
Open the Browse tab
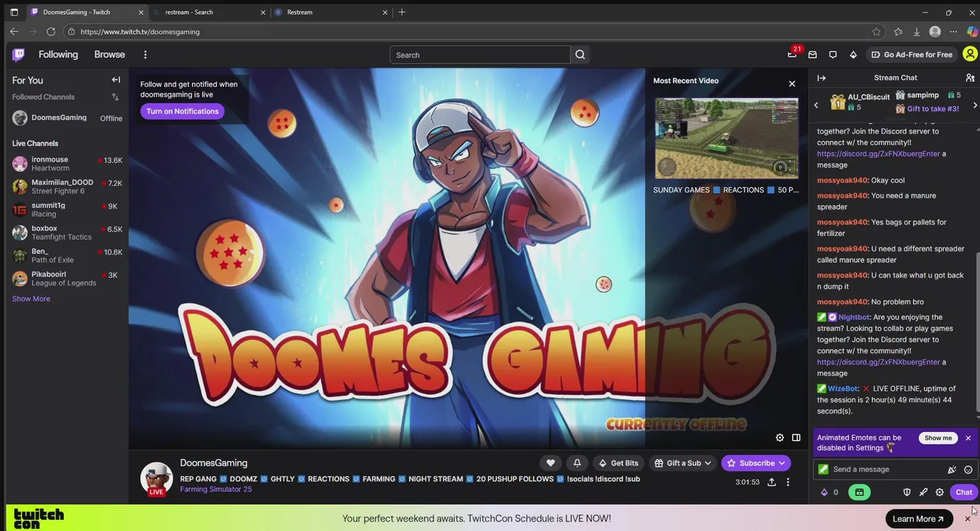109,55
